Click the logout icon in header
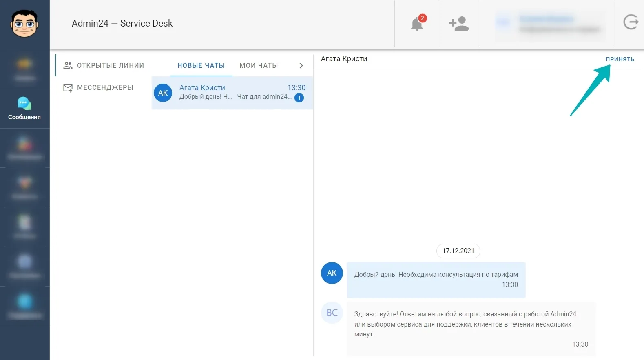 click(631, 22)
